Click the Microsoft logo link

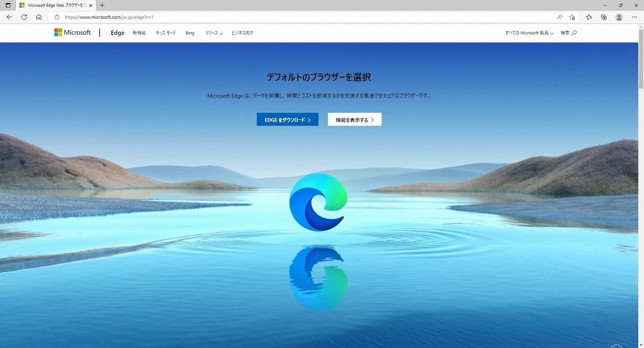point(72,33)
